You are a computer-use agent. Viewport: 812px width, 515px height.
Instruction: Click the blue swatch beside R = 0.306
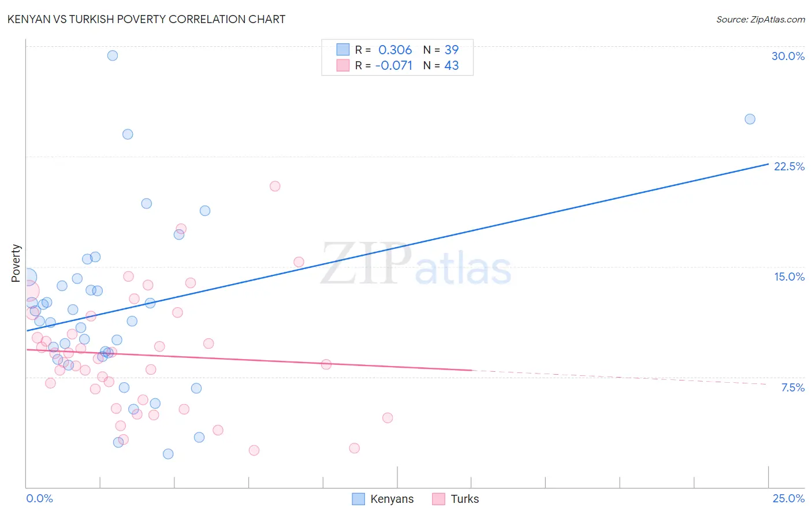(343, 50)
